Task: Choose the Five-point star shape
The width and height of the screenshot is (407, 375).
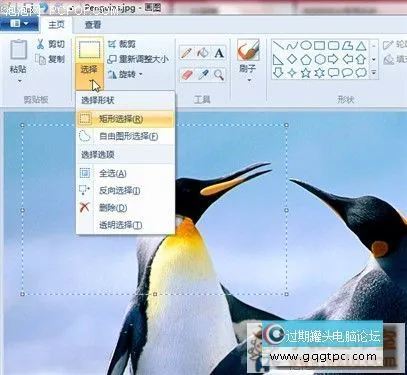Action: pyautogui.click(x=306, y=73)
